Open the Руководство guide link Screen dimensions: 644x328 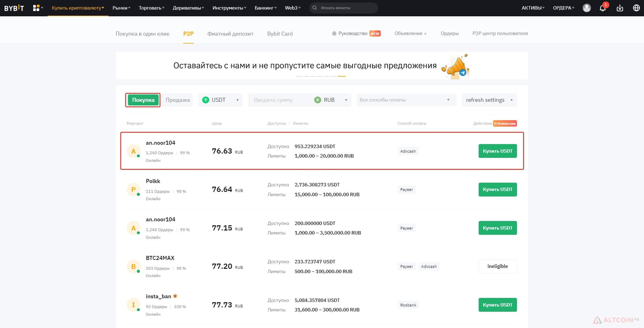[356, 34]
